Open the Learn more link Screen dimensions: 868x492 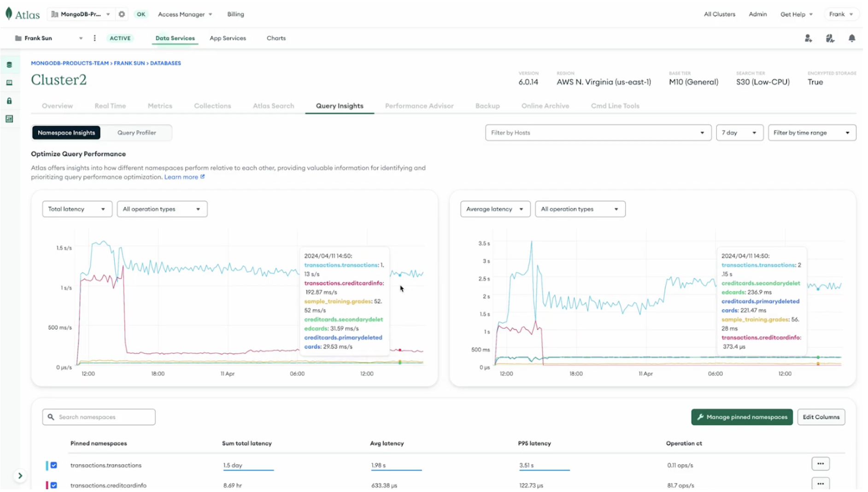coord(181,176)
